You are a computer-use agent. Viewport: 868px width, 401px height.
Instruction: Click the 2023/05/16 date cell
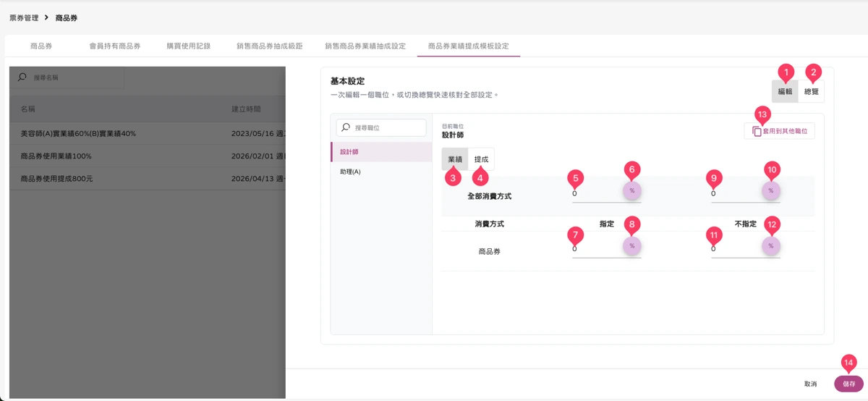coord(258,134)
